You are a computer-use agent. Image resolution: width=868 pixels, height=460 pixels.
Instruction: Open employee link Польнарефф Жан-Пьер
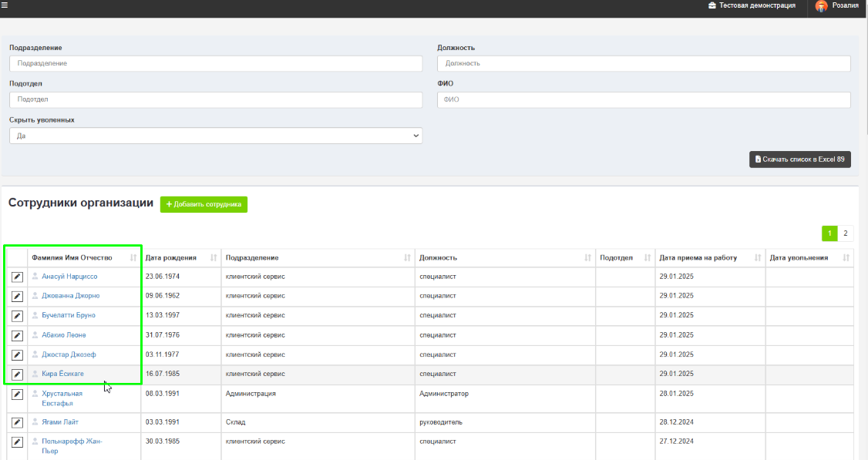pyautogui.click(x=72, y=446)
